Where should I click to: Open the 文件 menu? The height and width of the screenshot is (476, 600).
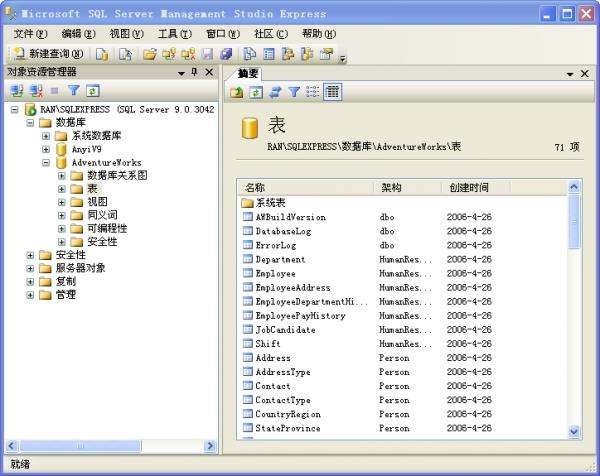[x=30, y=34]
